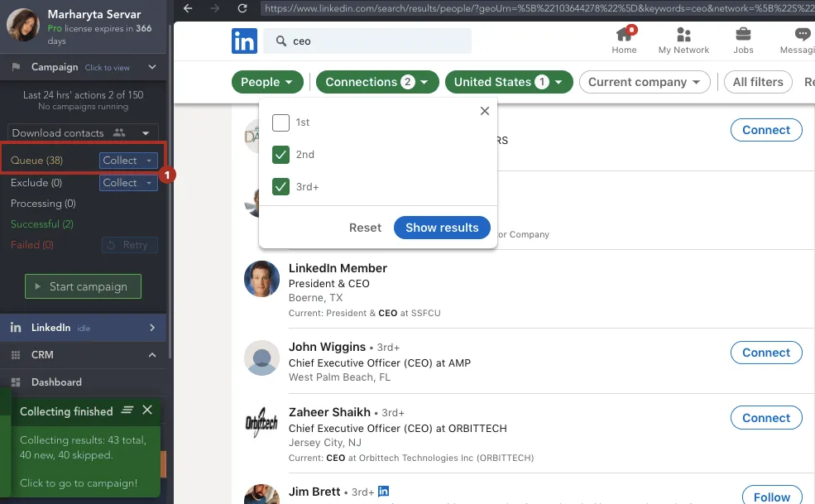Click the browser URL address bar
The height and width of the screenshot is (504, 815).
(537, 8)
